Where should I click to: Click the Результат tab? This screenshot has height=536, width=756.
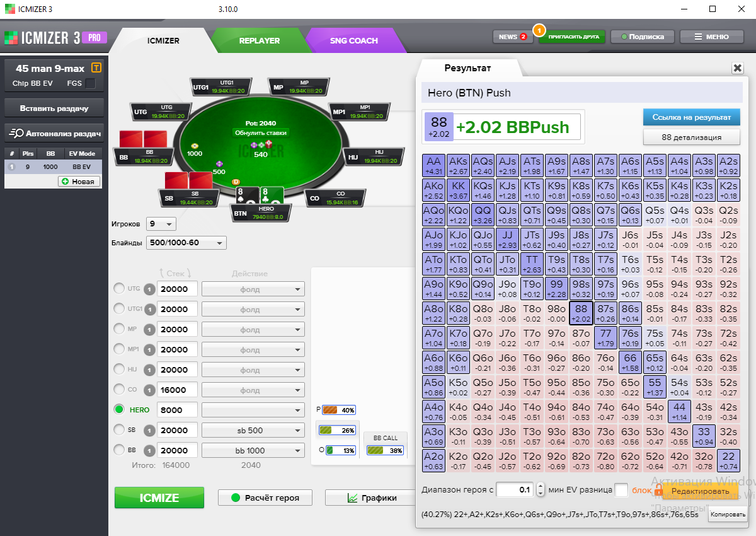[x=468, y=68]
